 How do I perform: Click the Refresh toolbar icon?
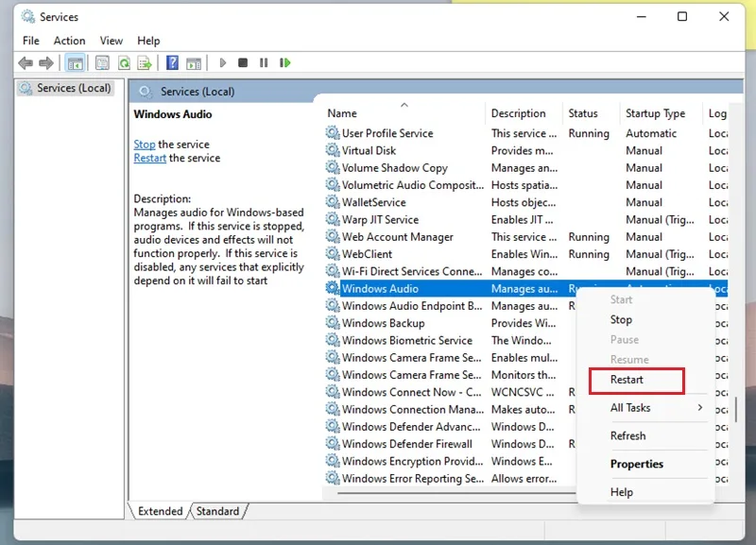(124, 62)
